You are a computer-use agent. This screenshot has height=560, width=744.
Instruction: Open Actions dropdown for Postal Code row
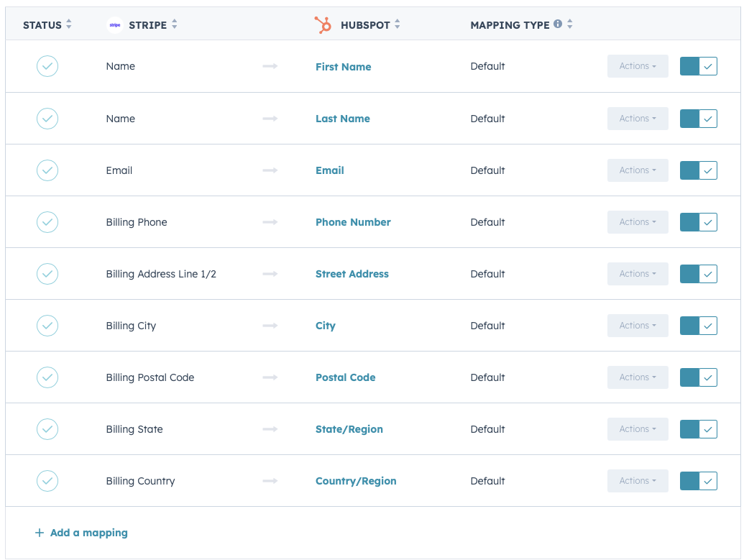click(x=638, y=377)
